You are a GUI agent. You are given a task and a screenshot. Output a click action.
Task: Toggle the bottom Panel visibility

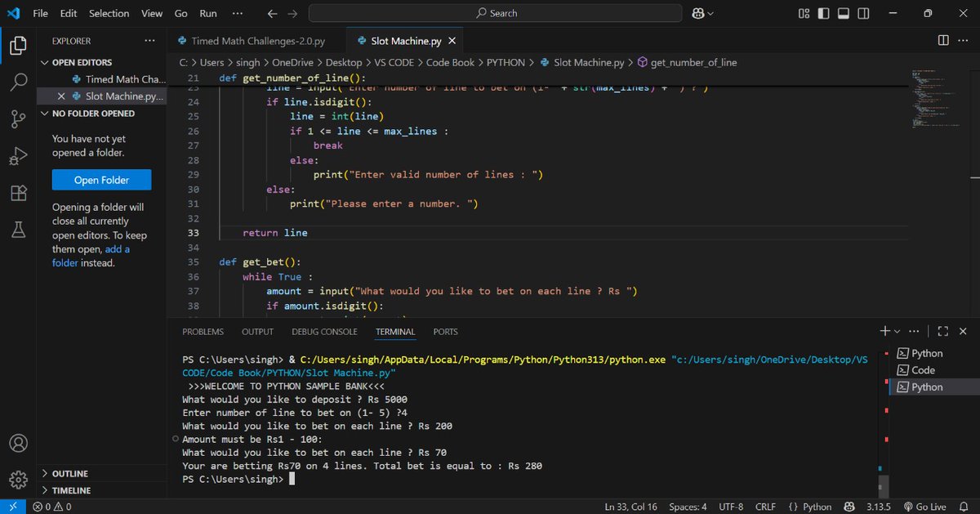coord(844,13)
